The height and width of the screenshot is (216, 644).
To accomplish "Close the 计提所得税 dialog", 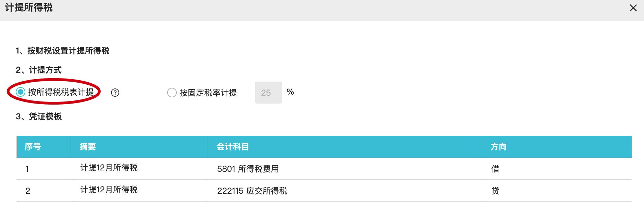I will (x=633, y=8).
